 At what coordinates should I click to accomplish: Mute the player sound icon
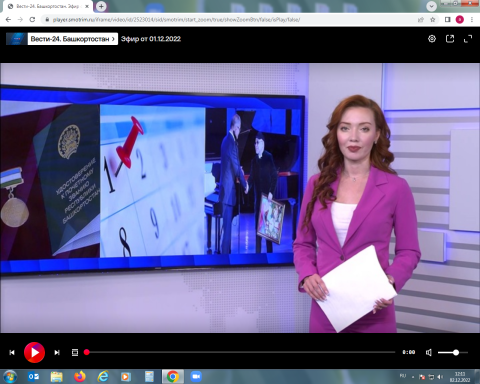click(x=429, y=352)
